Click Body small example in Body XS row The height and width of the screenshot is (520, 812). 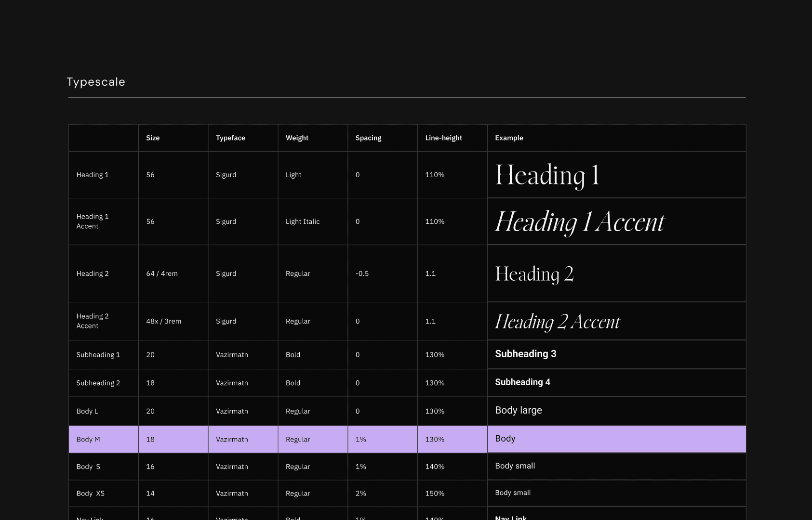pos(513,493)
